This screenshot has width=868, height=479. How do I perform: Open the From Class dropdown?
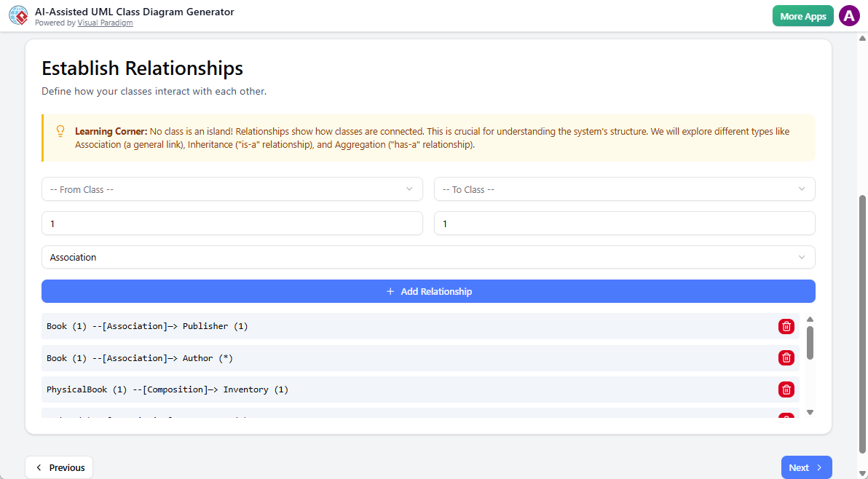tap(232, 189)
